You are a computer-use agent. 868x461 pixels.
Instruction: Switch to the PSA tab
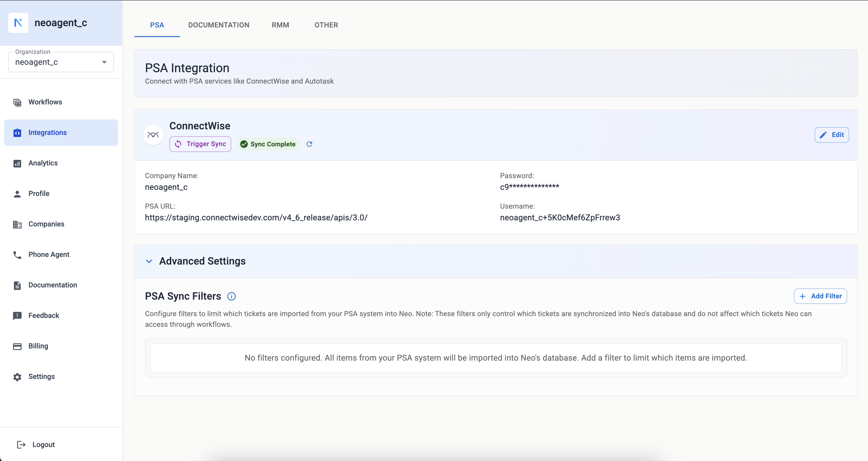tap(157, 25)
